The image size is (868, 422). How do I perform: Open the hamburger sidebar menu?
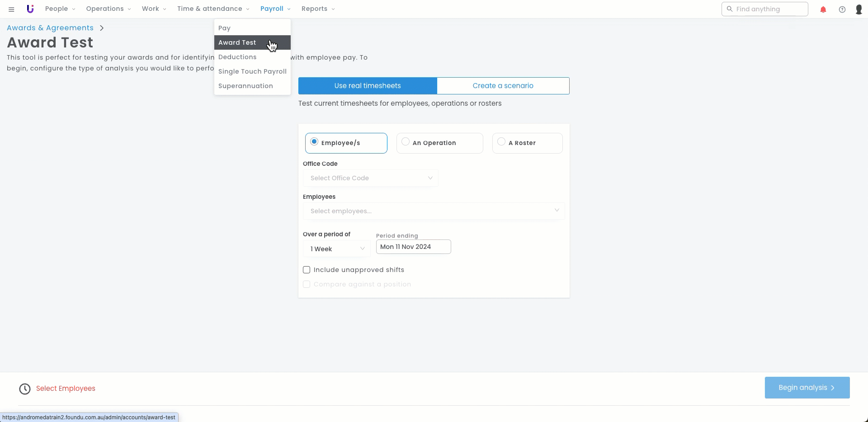click(x=11, y=9)
